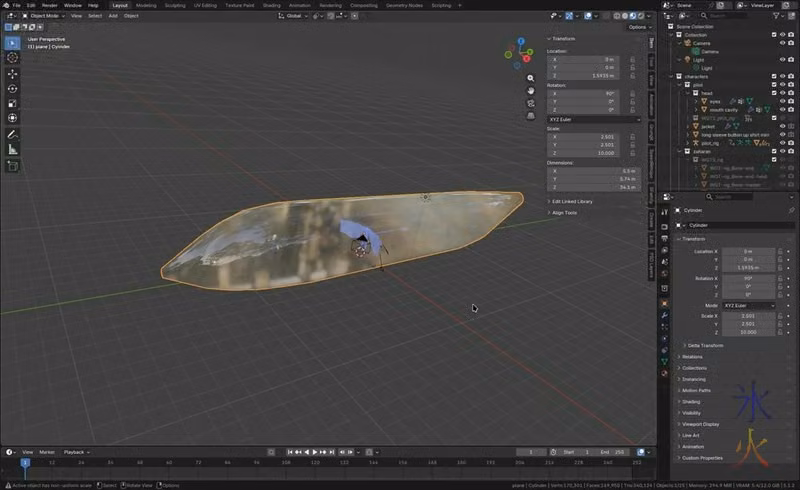The height and width of the screenshot is (490, 800).
Task: Open the Object Data green triangle tab
Action: (664, 361)
